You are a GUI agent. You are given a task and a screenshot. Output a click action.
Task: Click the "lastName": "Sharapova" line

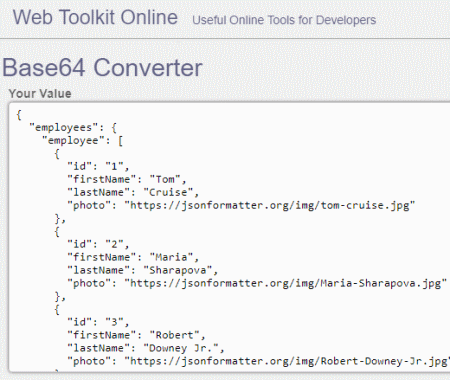click(142, 270)
